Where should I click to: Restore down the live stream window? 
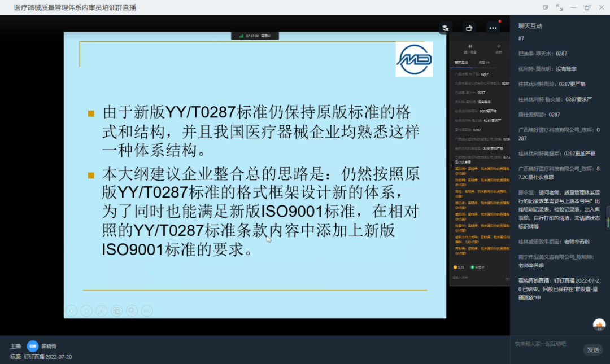pos(587,7)
